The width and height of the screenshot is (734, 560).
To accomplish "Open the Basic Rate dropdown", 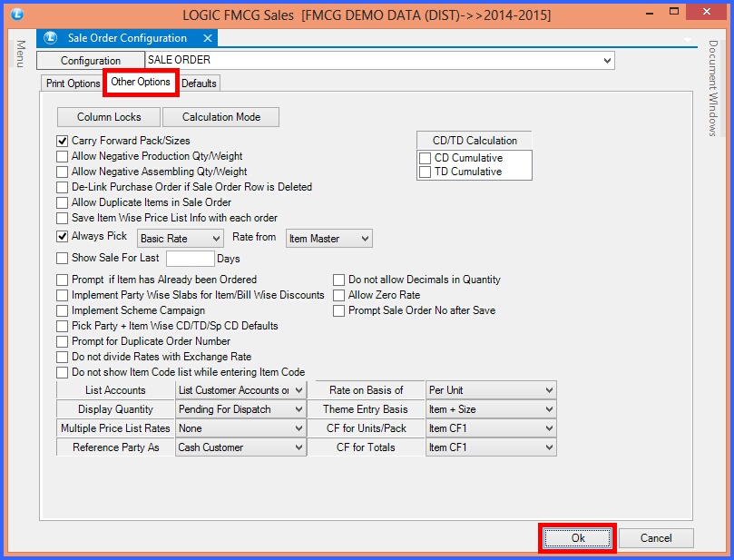I will pyautogui.click(x=180, y=239).
